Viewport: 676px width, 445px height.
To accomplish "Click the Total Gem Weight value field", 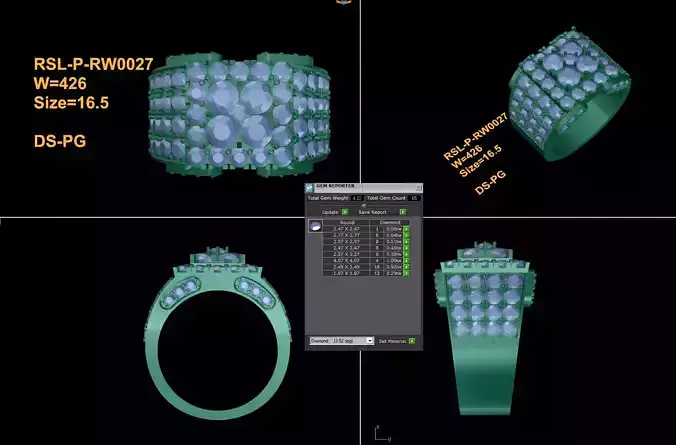I will pyautogui.click(x=357, y=198).
